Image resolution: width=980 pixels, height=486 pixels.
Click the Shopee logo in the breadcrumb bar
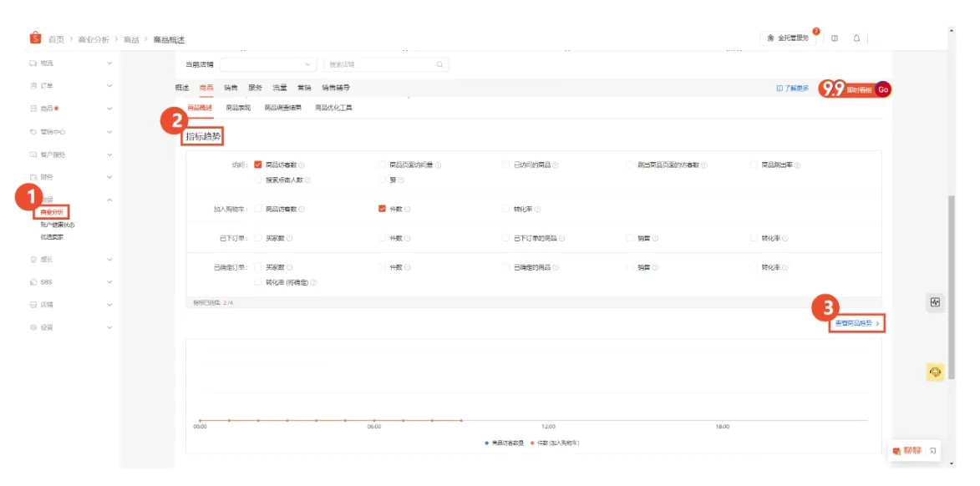[x=34, y=37]
